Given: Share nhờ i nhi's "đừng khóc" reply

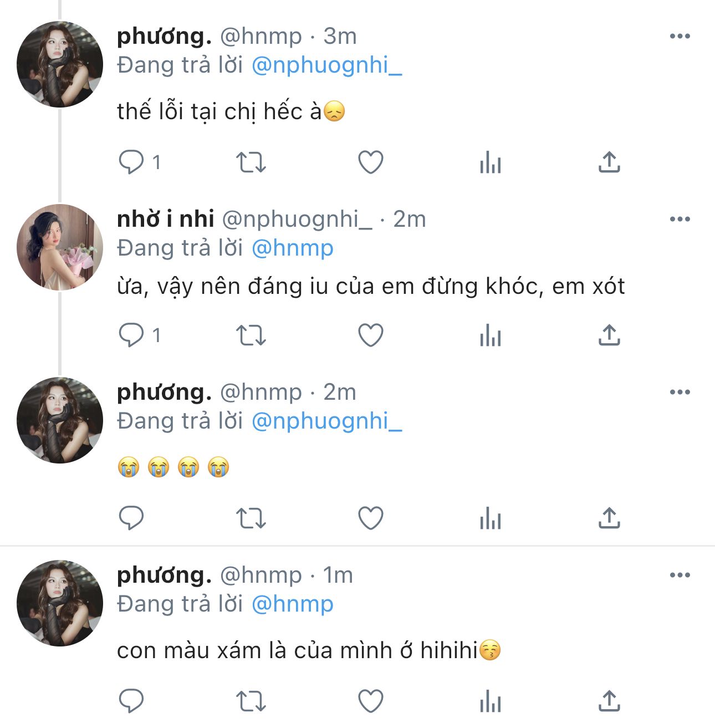Looking at the screenshot, I should (609, 335).
